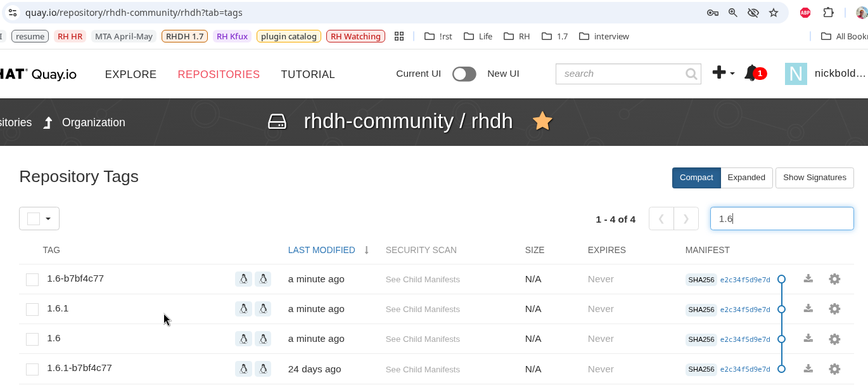This screenshot has width=868, height=392.
Task: Open the EXPLORE nav item
Action: pyautogui.click(x=131, y=74)
